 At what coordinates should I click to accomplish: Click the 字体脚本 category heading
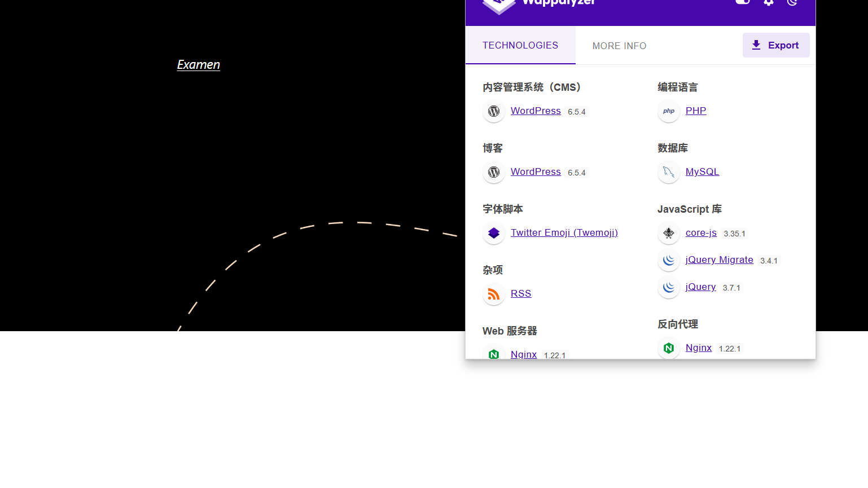pyautogui.click(x=503, y=209)
